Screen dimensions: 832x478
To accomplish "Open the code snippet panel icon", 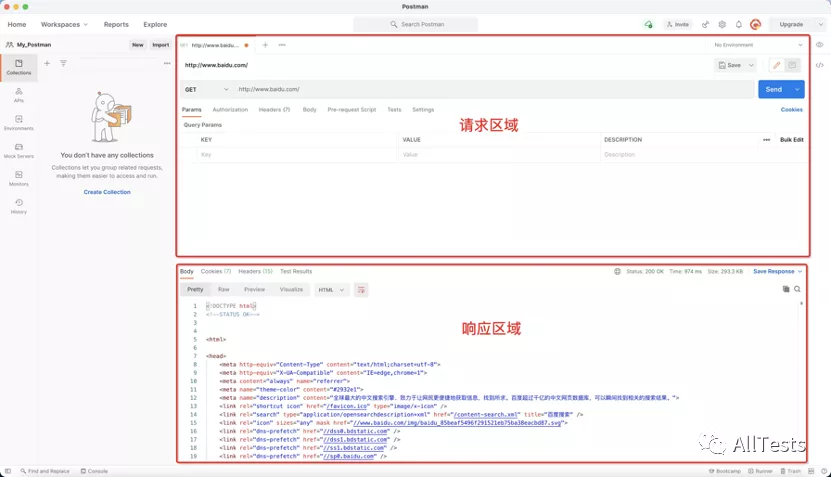I will 820,65.
